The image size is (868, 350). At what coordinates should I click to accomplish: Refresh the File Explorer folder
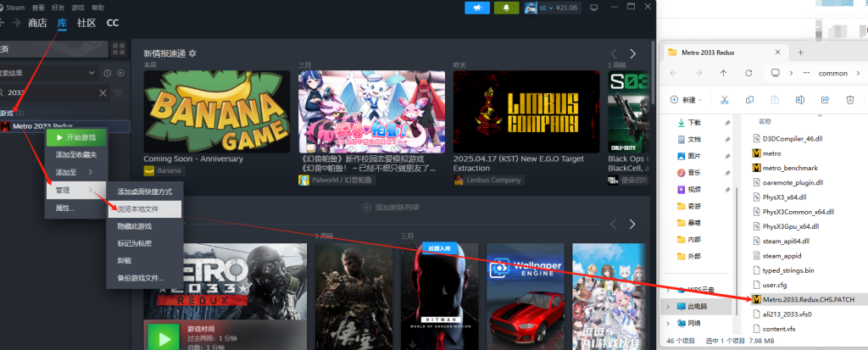[748, 73]
